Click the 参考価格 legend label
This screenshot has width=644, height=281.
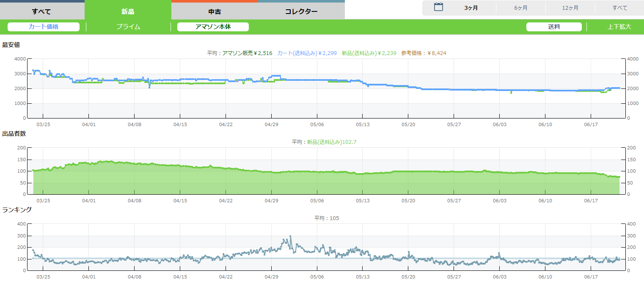pyautogui.click(x=424, y=53)
